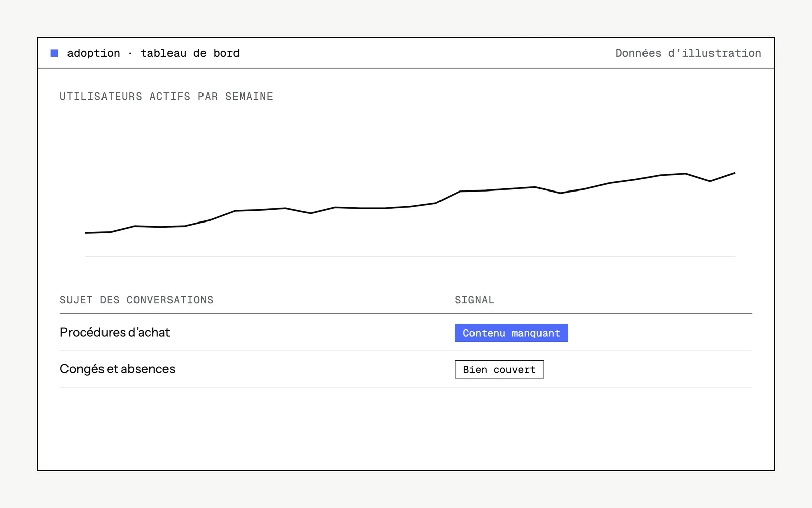812x508 pixels.
Task: Click the 'SUJET DES CONVERSATIONS' column header
Action: tap(137, 300)
